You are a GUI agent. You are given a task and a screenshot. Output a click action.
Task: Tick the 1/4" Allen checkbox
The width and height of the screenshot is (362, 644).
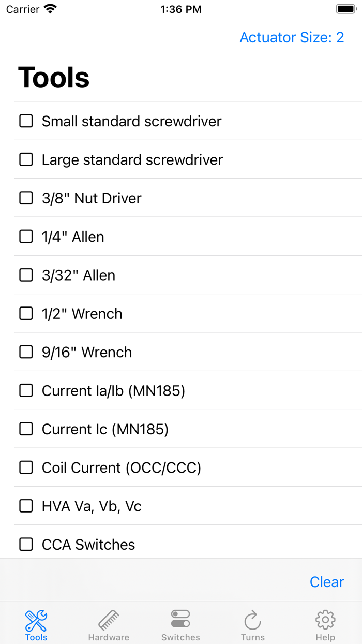[25, 236]
